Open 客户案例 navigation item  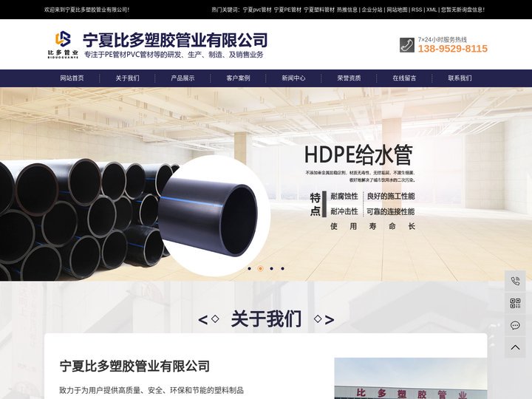click(x=238, y=78)
